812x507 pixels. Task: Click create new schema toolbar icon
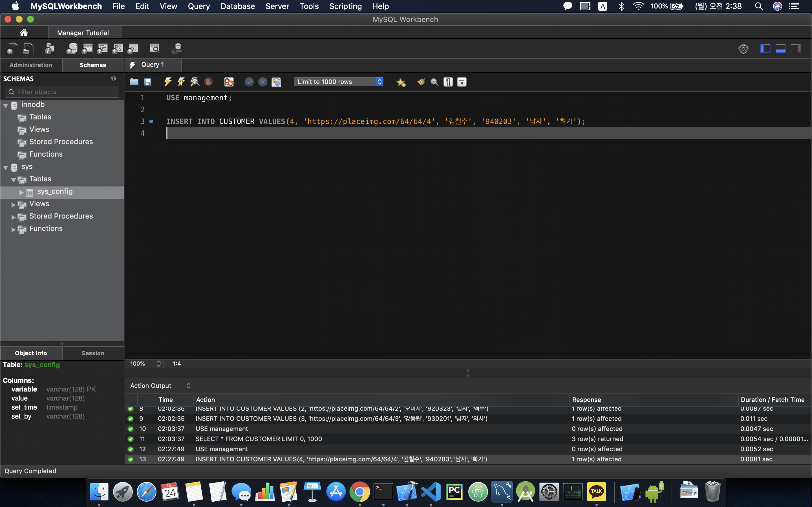pos(72,49)
